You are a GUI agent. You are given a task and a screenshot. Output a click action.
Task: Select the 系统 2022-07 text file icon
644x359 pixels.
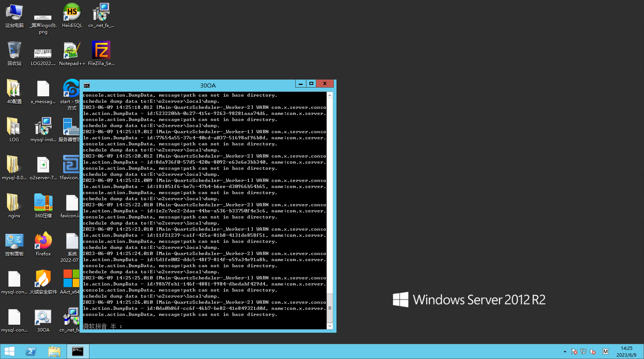click(70, 247)
